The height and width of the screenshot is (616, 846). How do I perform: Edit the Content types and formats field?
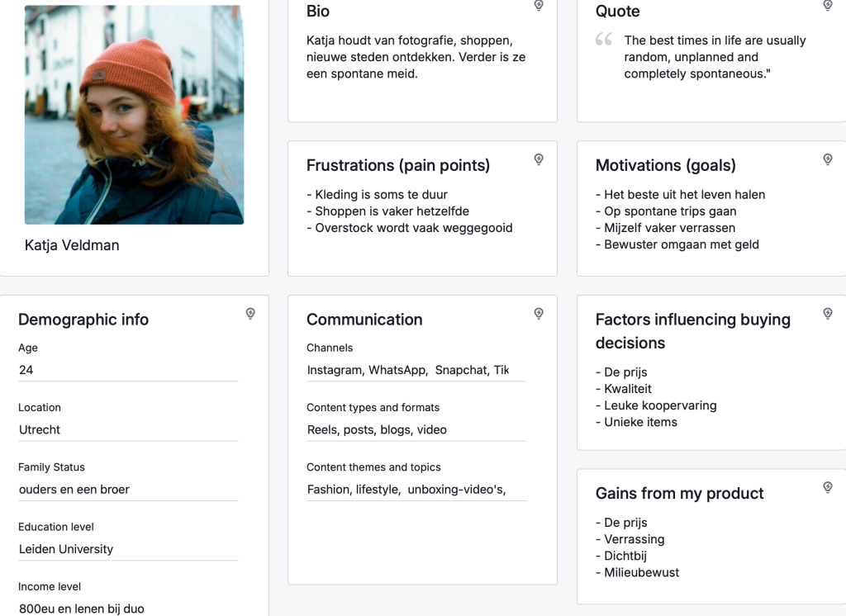tap(416, 429)
